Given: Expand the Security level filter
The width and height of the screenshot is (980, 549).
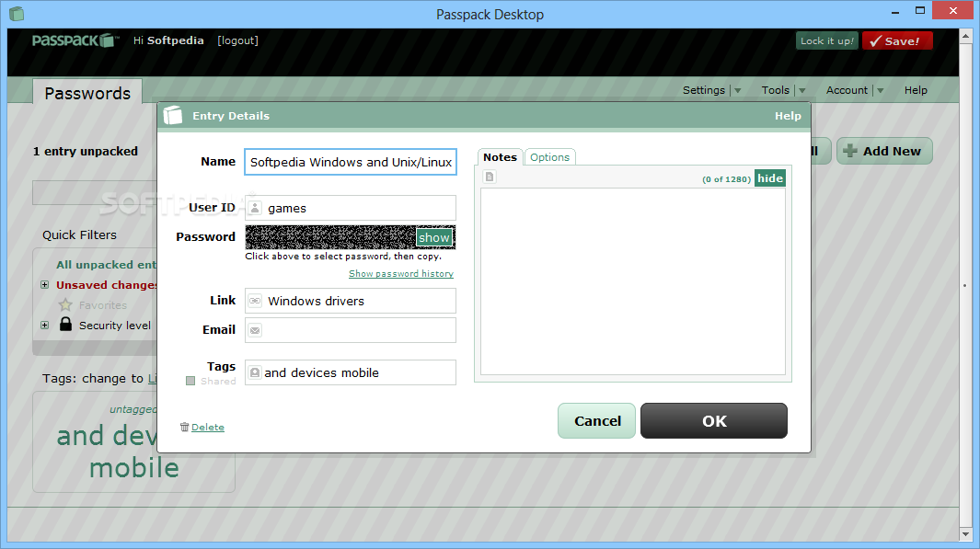Looking at the screenshot, I should click(44, 325).
